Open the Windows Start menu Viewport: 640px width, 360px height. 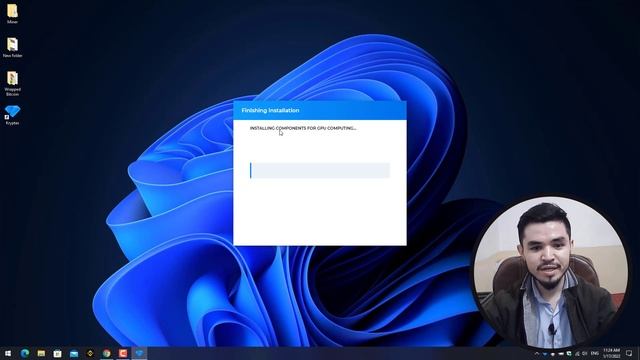click(8, 353)
